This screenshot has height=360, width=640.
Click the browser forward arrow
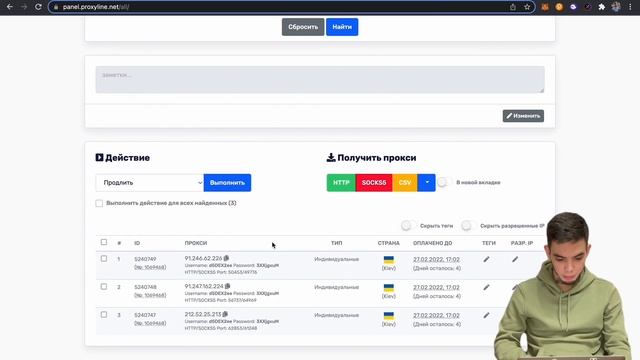[24, 7]
